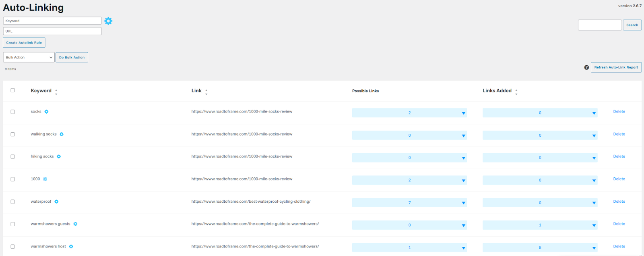Open the large autolink settings gear icon
The width and height of the screenshot is (644, 256).
(108, 21)
